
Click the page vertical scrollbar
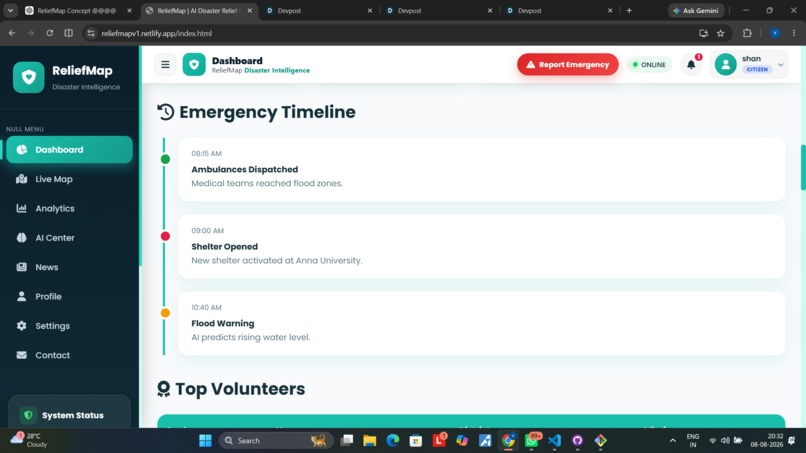803,168
